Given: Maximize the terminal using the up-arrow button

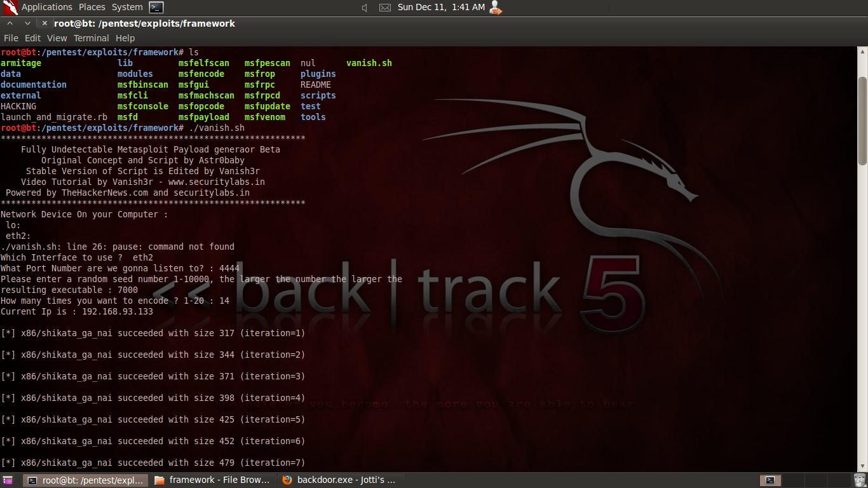Looking at the screenshot, I should coord(10,24).
